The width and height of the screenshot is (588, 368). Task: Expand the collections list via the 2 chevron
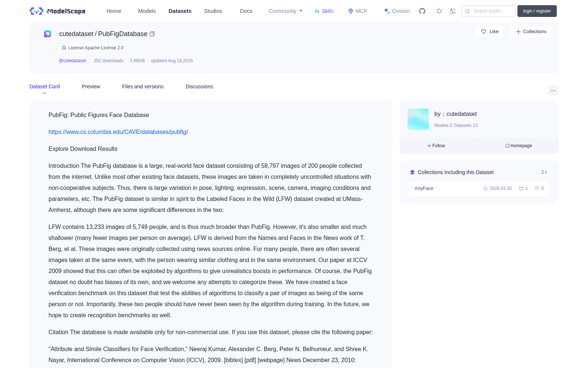(544, 172)
